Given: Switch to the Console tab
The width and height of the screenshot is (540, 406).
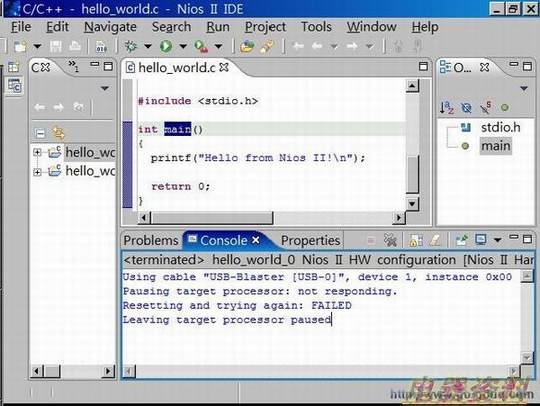Looking at the screenshot, I should coord(224,240).
